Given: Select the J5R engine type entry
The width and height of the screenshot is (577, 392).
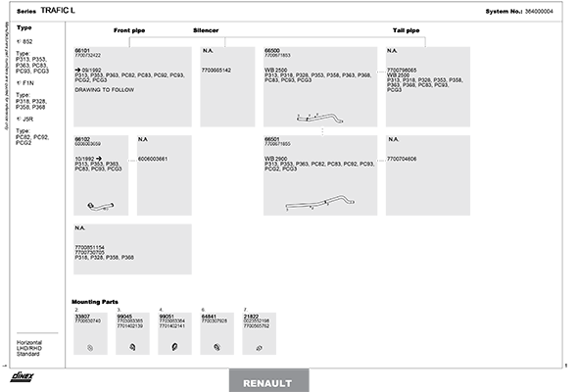Looking at the screenshot, I should coord(25,120).
